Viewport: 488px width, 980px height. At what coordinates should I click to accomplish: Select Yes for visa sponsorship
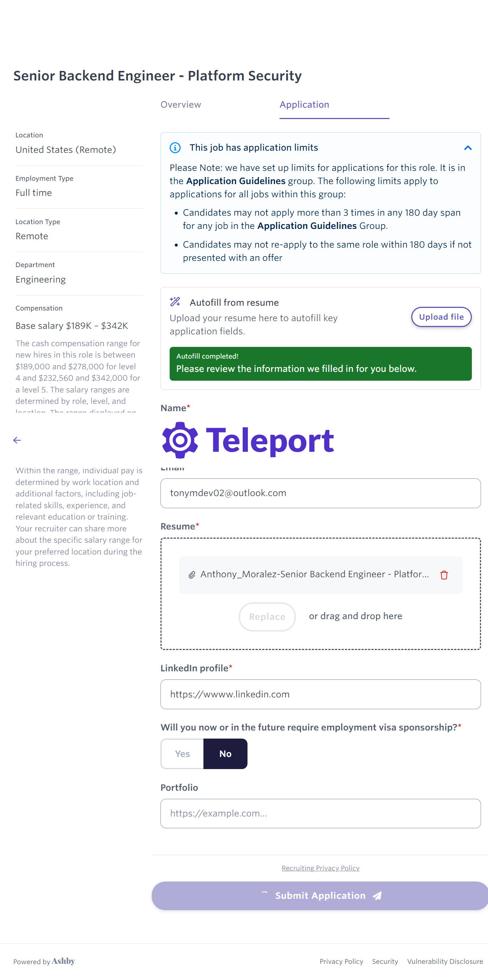[182, 754]
